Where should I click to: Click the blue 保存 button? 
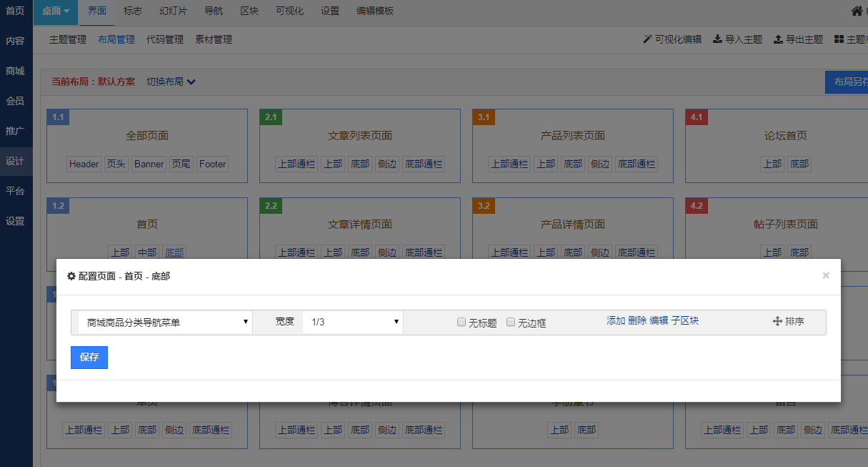pyautogui.click(x=89, y=358)
